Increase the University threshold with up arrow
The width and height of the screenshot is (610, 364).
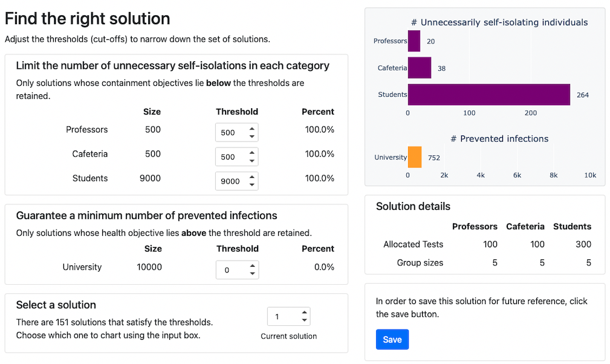[253, 265]
